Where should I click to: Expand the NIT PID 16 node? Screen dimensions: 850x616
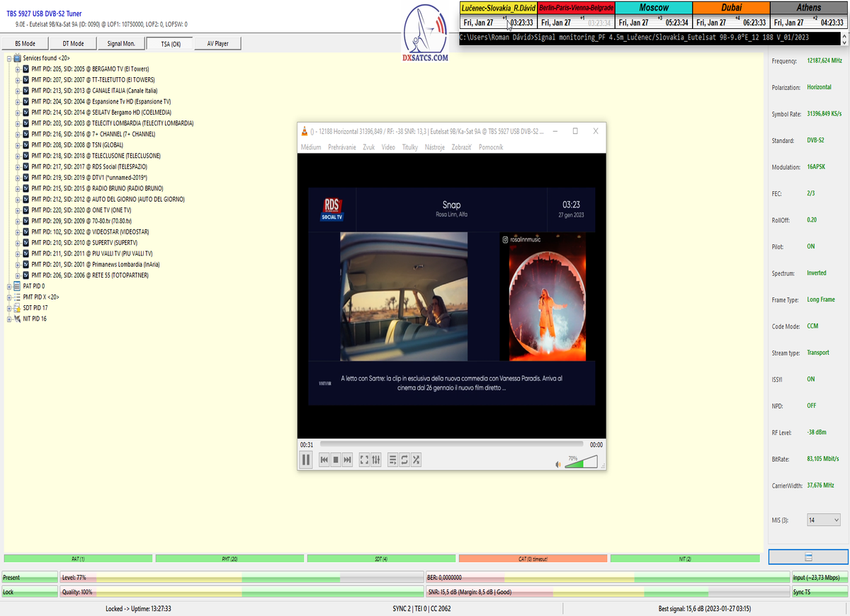point(9,319)
